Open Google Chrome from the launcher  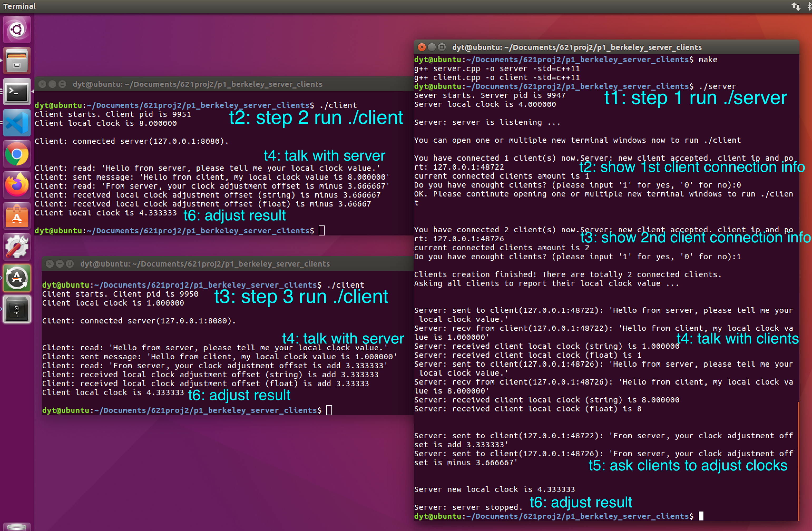pos(17,154)
